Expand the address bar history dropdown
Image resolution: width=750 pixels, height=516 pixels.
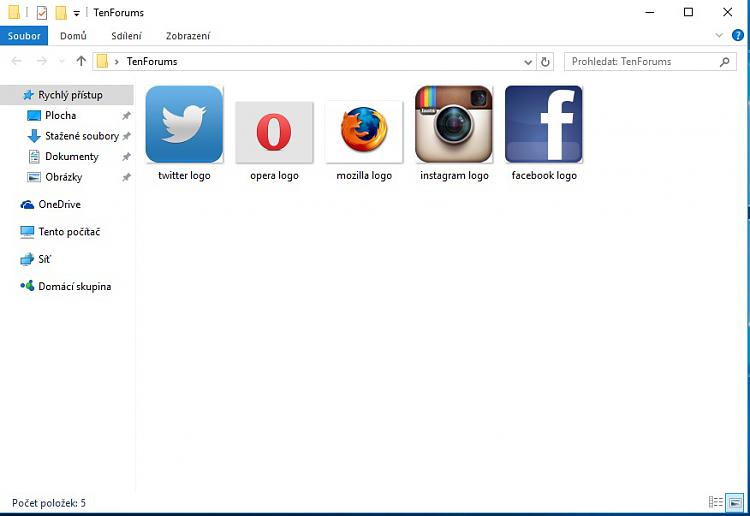(528, 62)
